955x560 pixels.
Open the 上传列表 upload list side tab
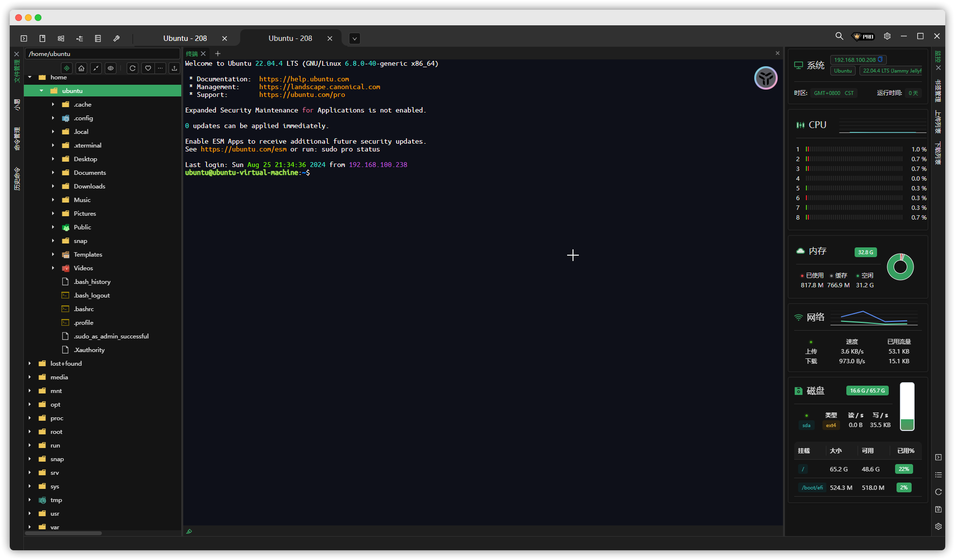938,122
